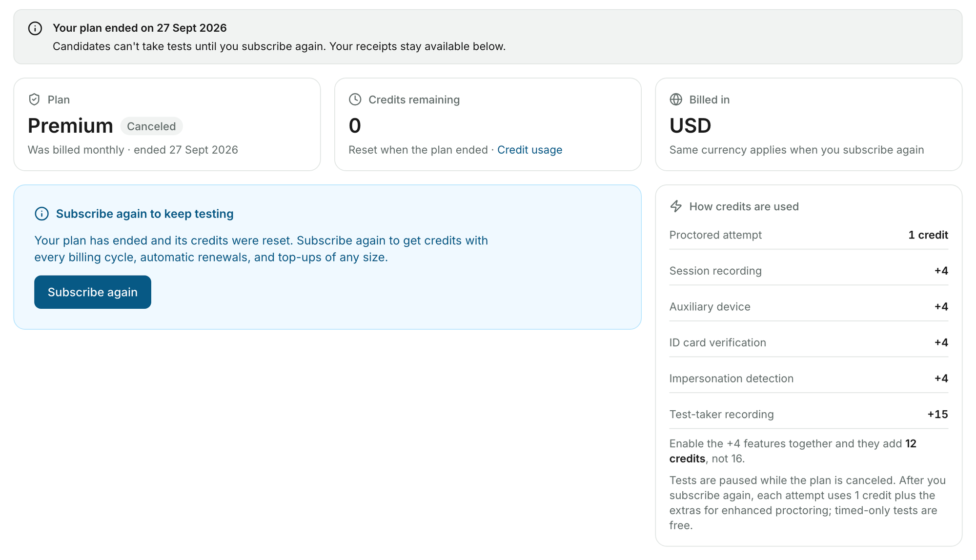Click the +4 value for Impersonation detection
This screenshot has height=560, width=976.
point(941,379)
